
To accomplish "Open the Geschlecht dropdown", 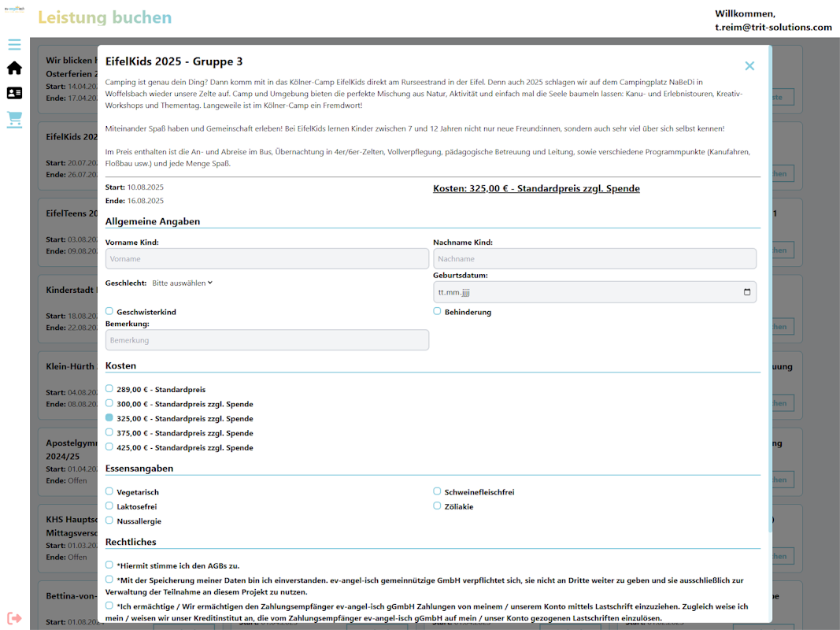I will click(x=182, y=283).
